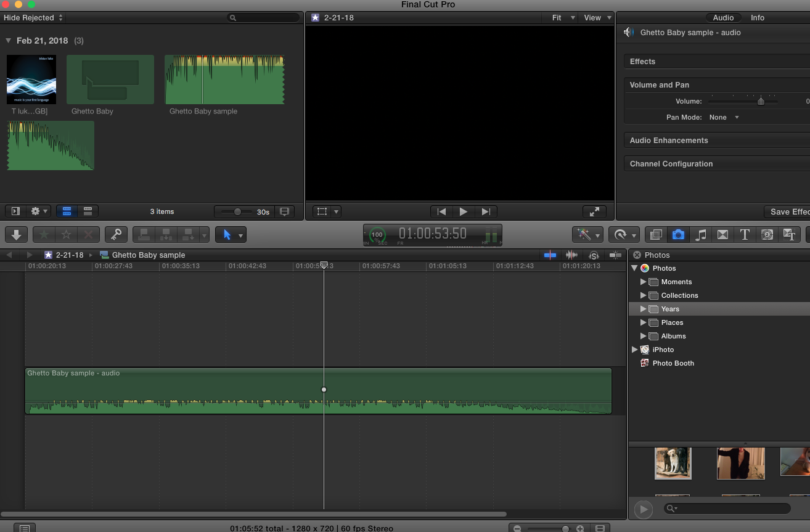The width and height of the screenshot is (810, 532).
Task: Click the Append clip to storyline button
Action: coord(187,234)
